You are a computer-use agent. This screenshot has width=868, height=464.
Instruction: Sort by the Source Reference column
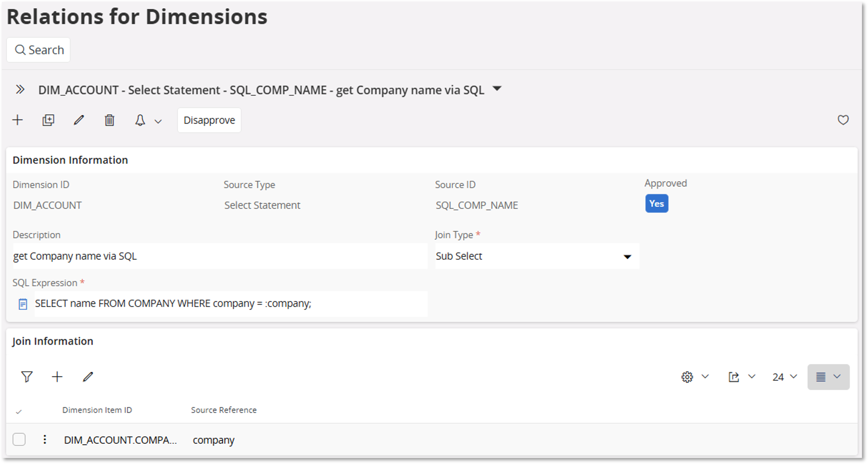224,410
